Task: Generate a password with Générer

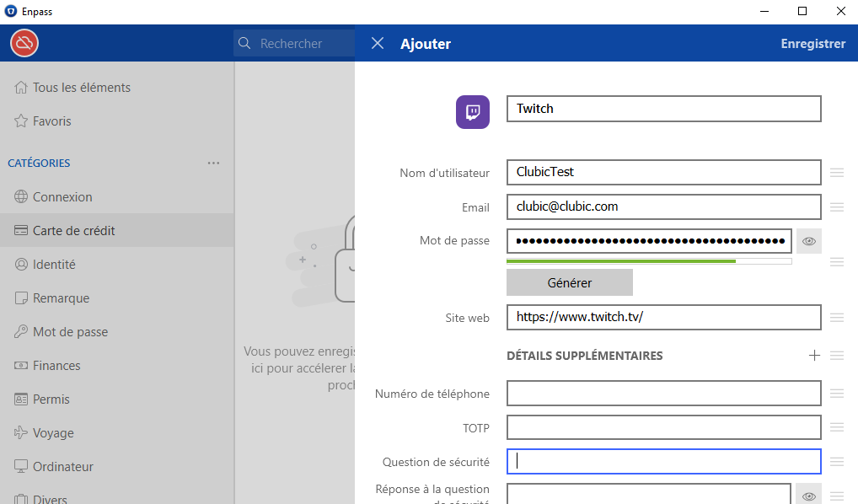Action: (570, 282)
